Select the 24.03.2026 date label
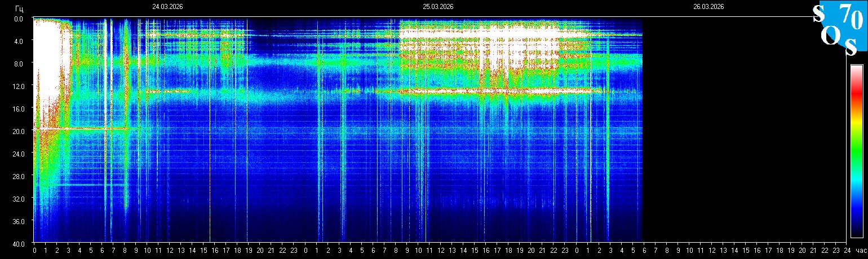Viewport: 868px width, 259px height. pos(167,7)
